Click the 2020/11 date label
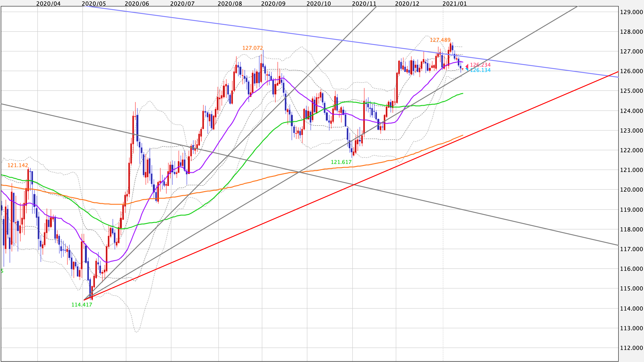This screenshot has height=362, width=644. click(364, 3)
